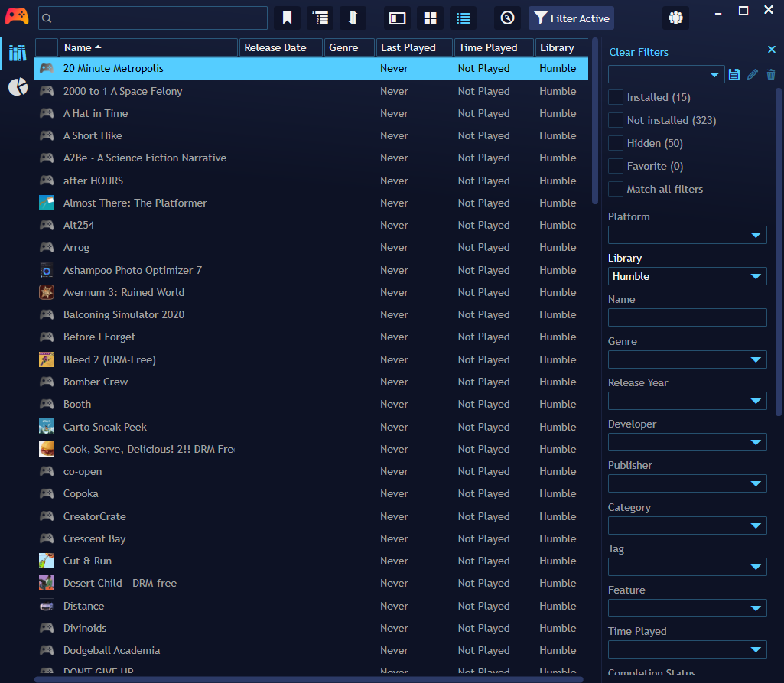The width and height of the screenshot is (784, 683).
Task: Click the Avernum 3: Ruined World icon
Action: coord(47,292)
